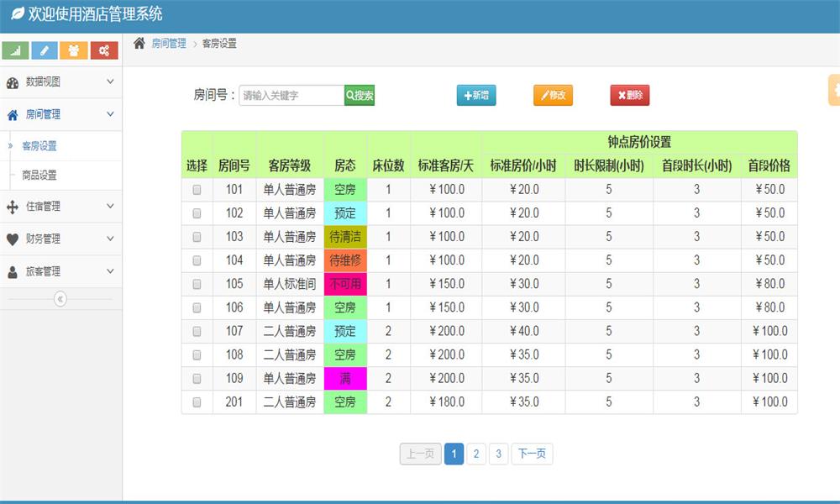
Task: Mark the checkbox for room 201
Action: (197, 402)
